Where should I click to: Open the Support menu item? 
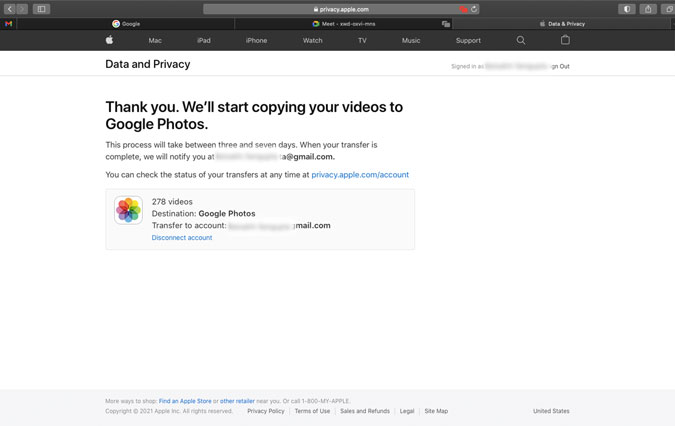(x=468, y=40)
